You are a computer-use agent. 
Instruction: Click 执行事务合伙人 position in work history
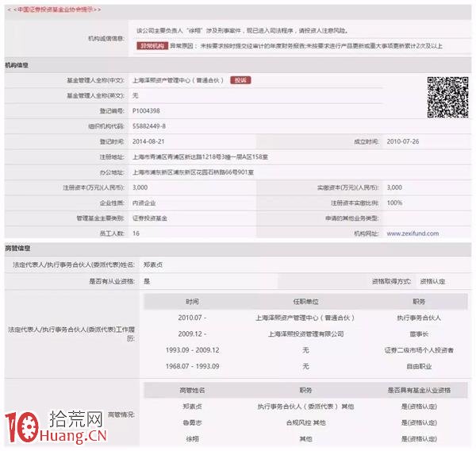pos(419,318)
